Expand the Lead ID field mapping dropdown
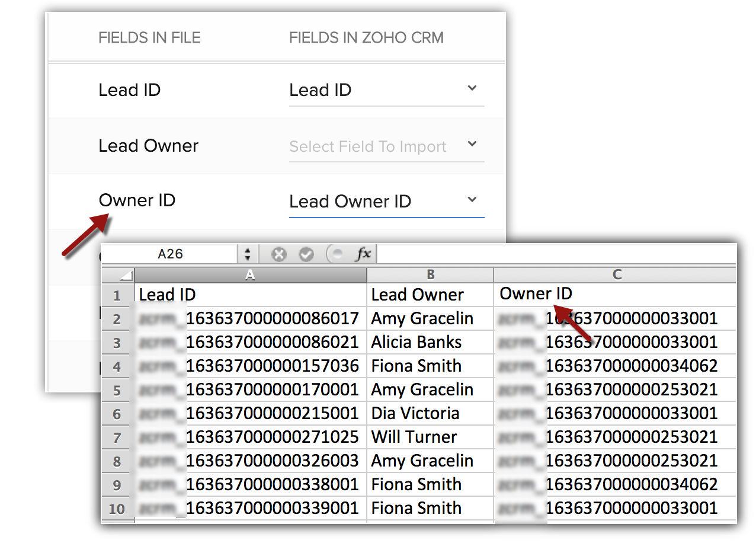Viewport: 756px width, 543px height. [472, 89]
